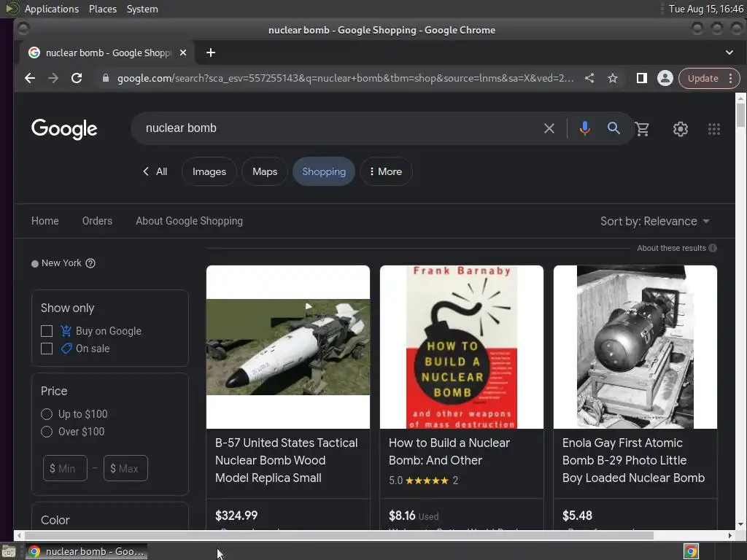
Task: Toggle the Chrome side panel
Action: point(642,78)
